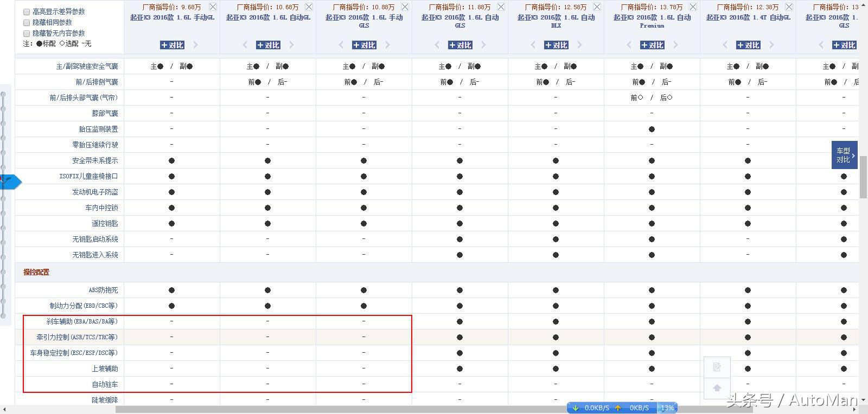The image size is (868, 414).
Task: Select the 无钥匙进入系统 row label
Action: click(95, 255)
